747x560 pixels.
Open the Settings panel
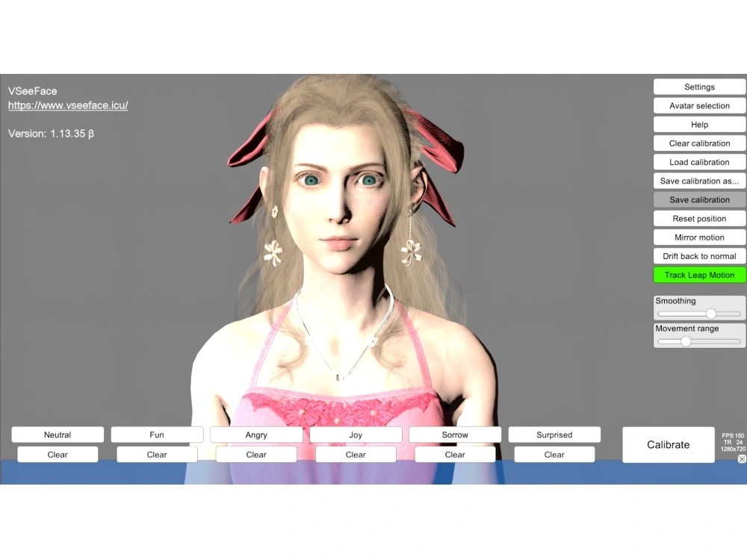click(x=699, y=87)
